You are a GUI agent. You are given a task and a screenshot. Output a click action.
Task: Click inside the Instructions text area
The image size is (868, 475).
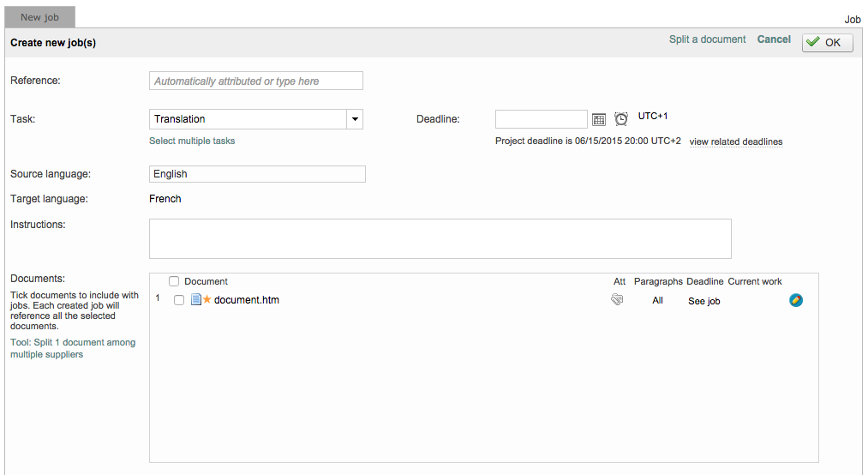click(x=440, y=238)
